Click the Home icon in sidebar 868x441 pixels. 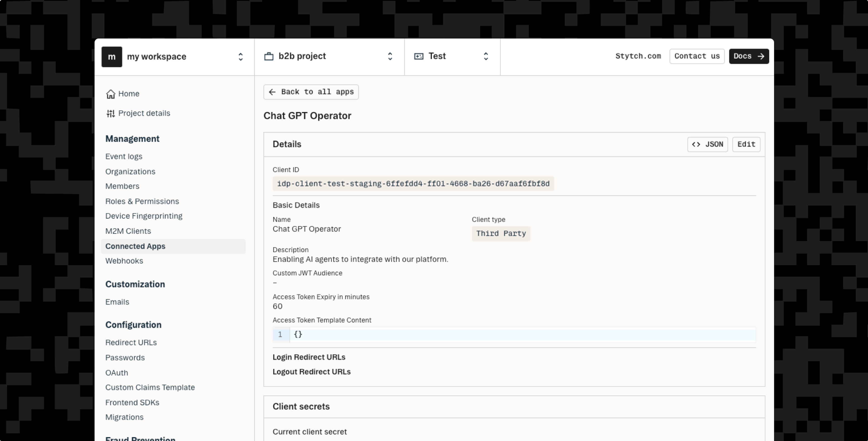(110, 94)
